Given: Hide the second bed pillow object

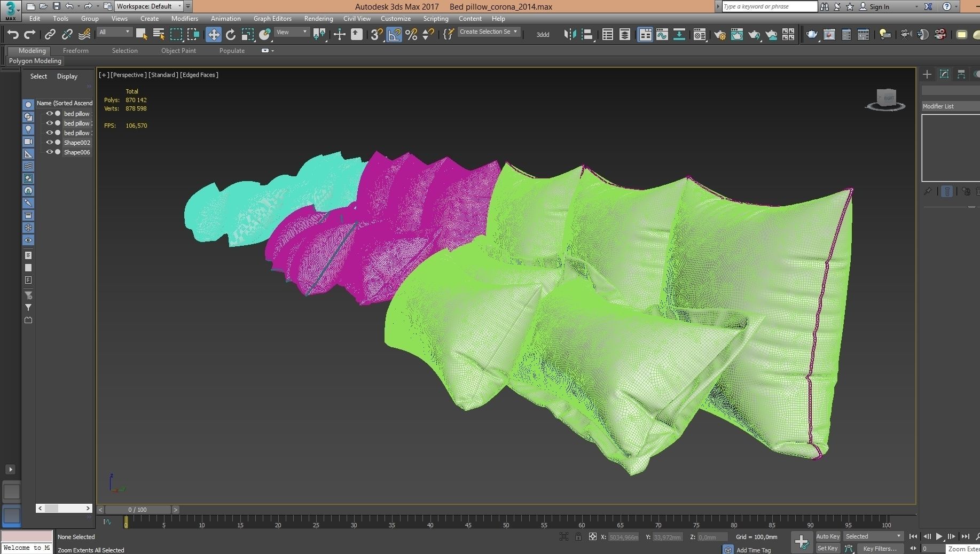Looking at the screenshot, I should (x=49, y=123).
